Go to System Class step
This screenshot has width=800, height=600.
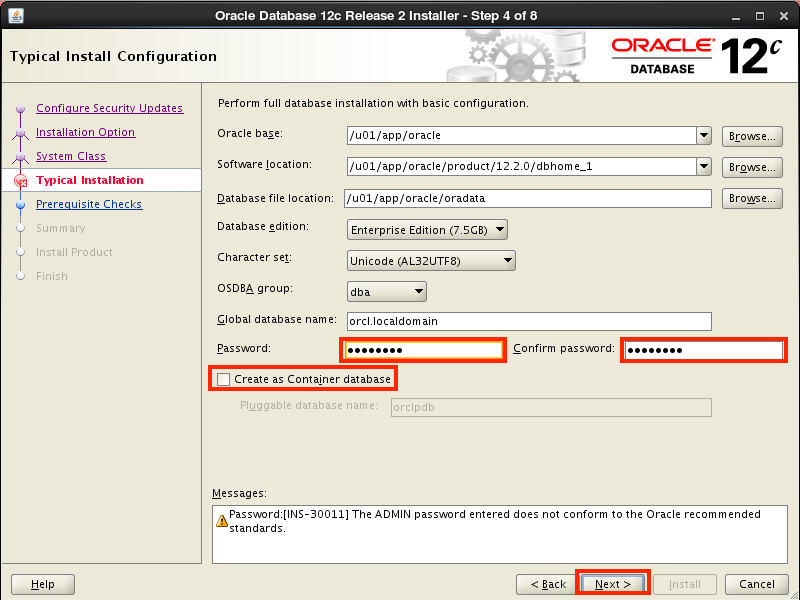pyautogui.click(x=71, y=156)
